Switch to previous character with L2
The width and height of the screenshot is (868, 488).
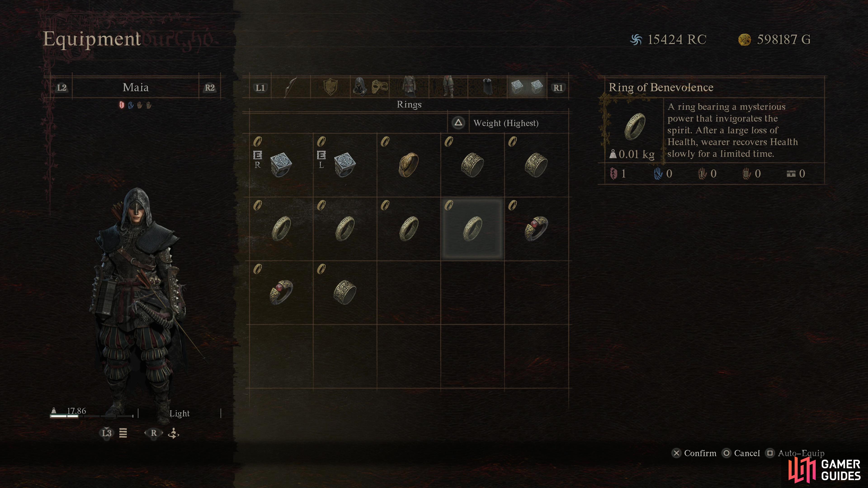click(62, 88)
